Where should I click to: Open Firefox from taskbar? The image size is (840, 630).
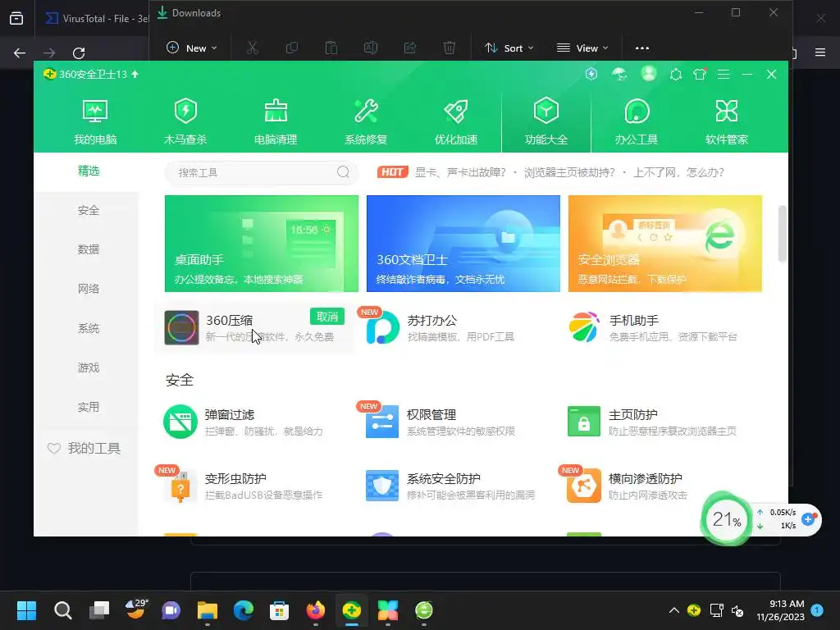pyautogui.click(x=316, y=610)
